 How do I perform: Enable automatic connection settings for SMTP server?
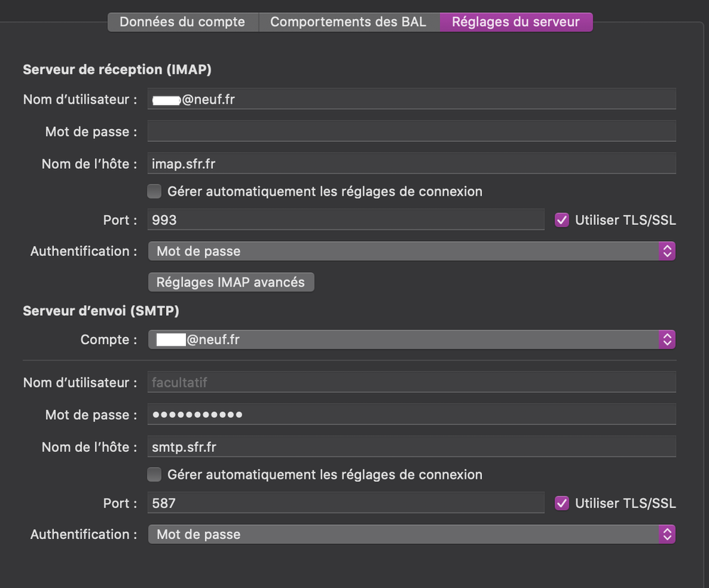(154, 474)
